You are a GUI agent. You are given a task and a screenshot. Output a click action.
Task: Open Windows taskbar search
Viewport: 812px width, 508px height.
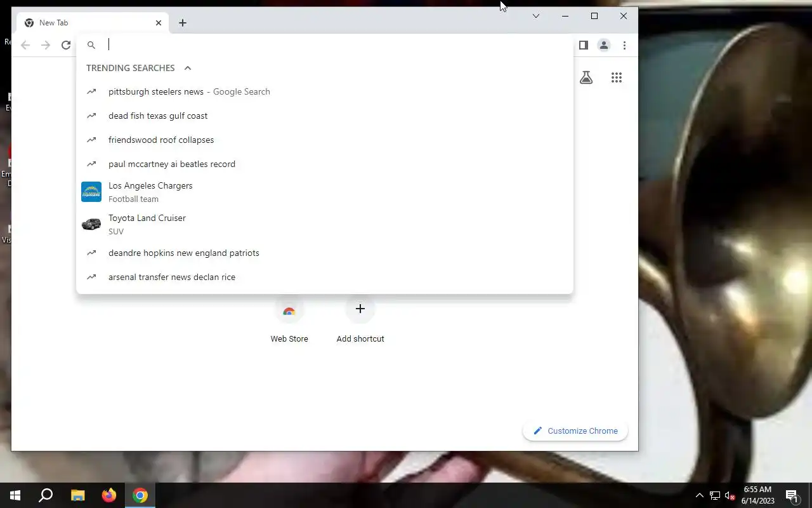point(46,495)
